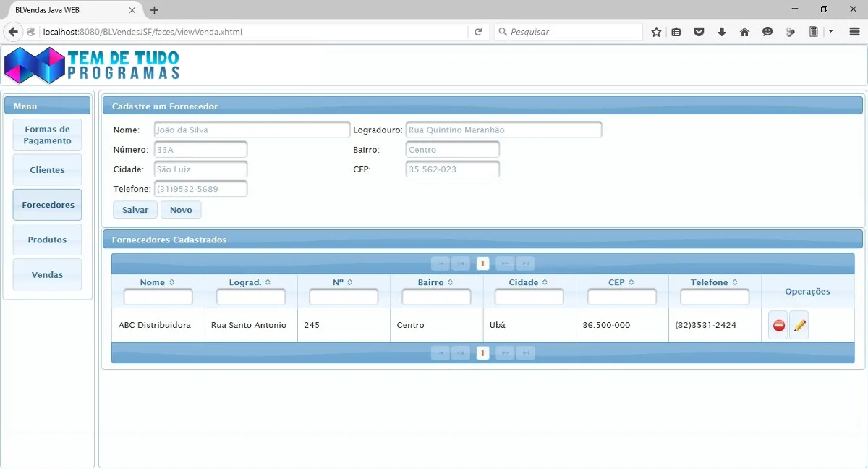Select the BLVendas Java WEB tab
Image resolution: width=868 pixels, height=469 pixels.
(71, 10)
